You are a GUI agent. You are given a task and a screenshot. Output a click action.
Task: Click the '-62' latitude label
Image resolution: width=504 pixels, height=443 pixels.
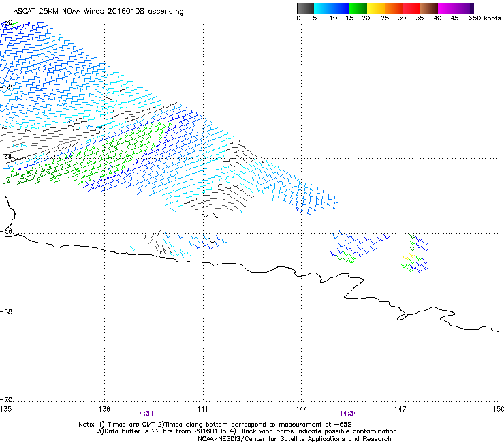click(6, 87)
